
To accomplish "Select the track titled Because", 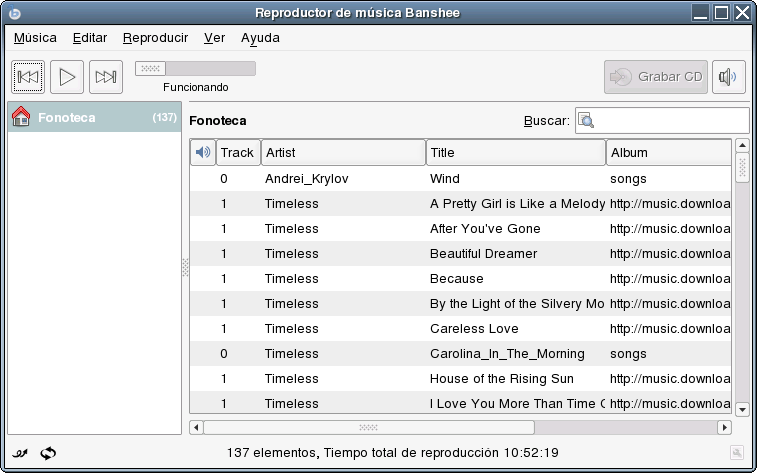I will coord(456,279).
